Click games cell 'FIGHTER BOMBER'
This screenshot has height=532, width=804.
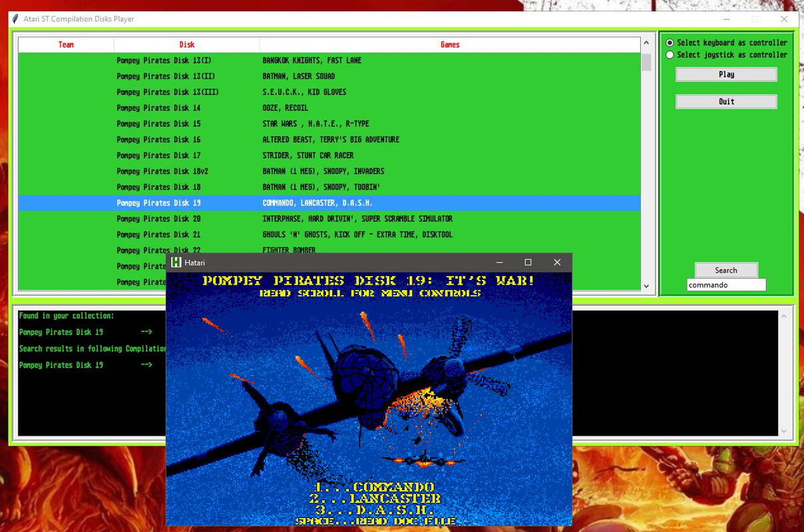[x=289, y=250]
